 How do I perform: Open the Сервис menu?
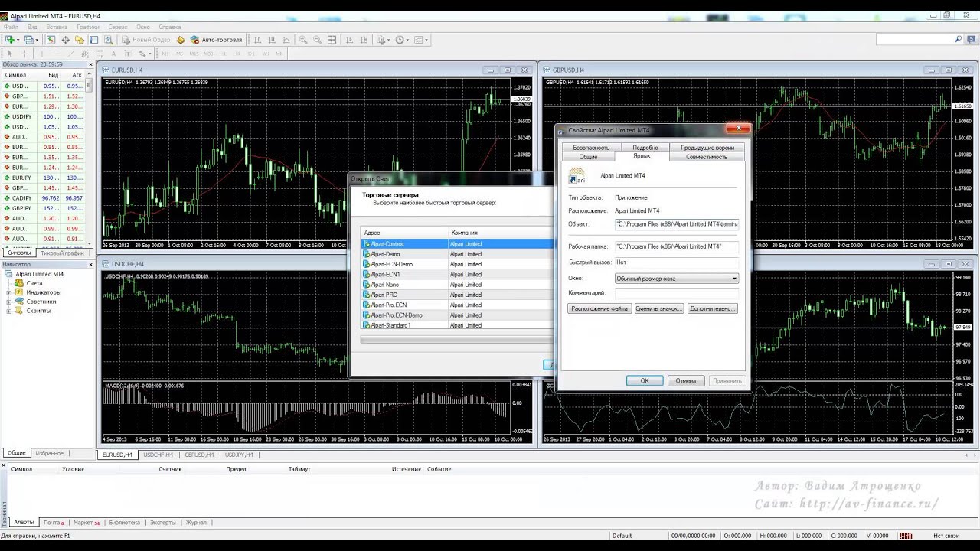pyautogui.click(x=118, y=27)
